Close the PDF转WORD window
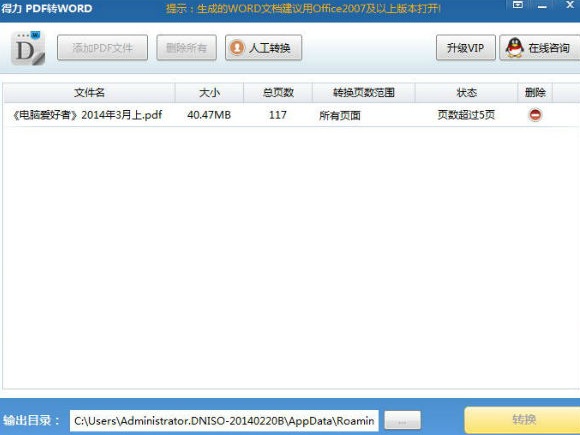The image size is (580, 435). tap(570, 5)
